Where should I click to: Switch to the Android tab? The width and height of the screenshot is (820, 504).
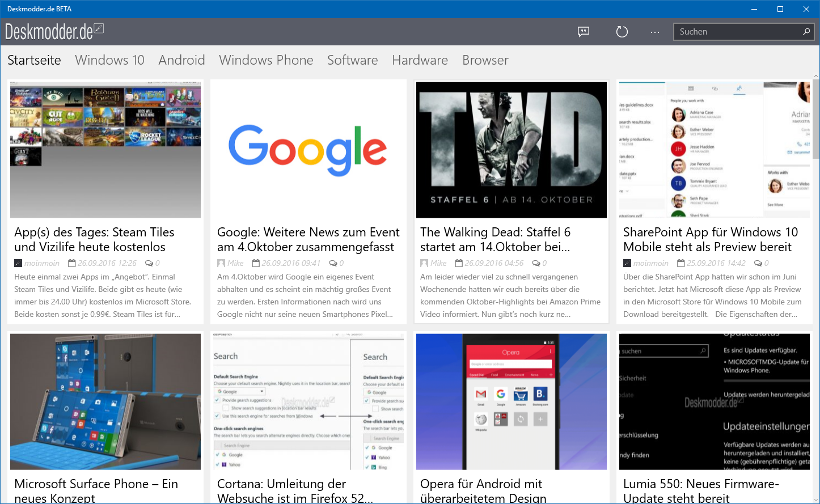pos(181,60)
